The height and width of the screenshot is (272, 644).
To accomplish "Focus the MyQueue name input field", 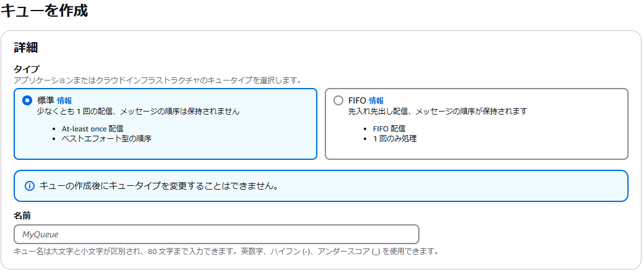I will point(217,234).
